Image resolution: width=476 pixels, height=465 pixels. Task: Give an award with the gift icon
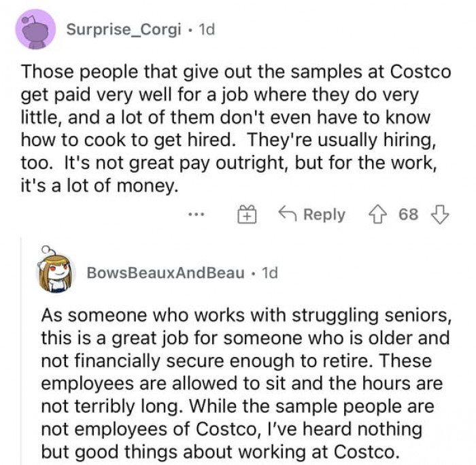[245, 215]
